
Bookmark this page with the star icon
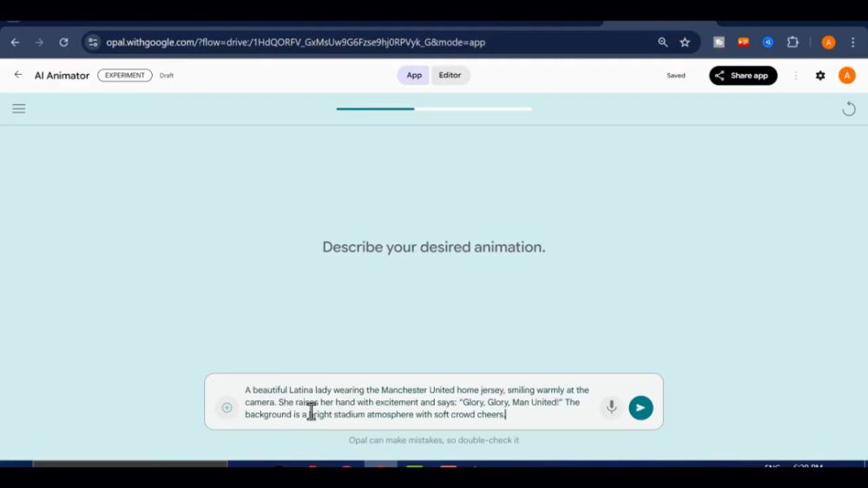coord(685,42)
